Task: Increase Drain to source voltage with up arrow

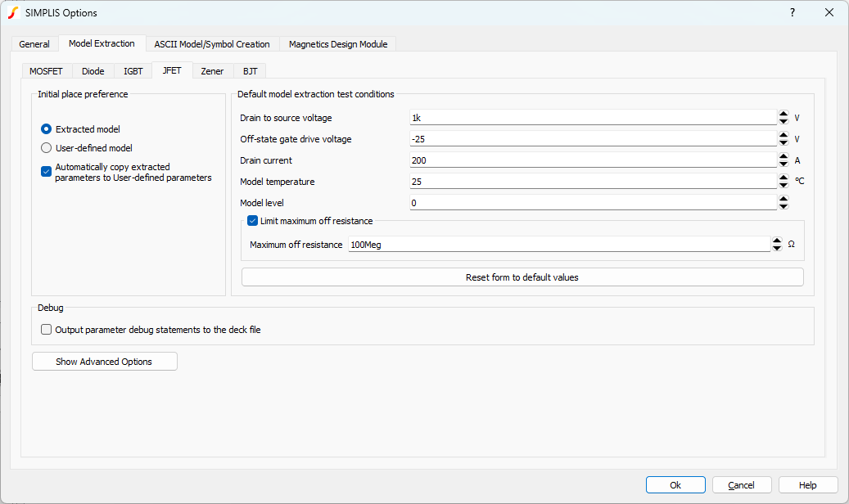Action: 784,114
